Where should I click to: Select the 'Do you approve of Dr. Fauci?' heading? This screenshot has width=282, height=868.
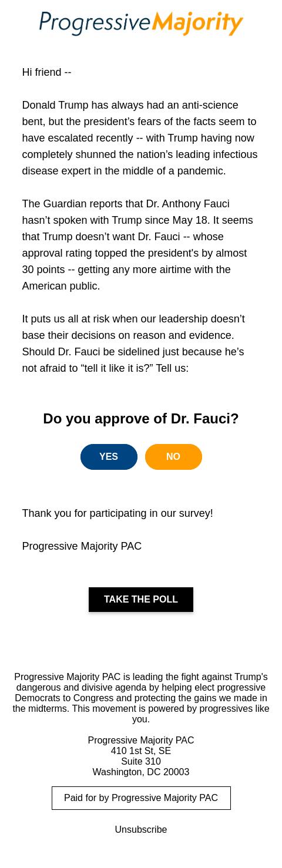141,419
